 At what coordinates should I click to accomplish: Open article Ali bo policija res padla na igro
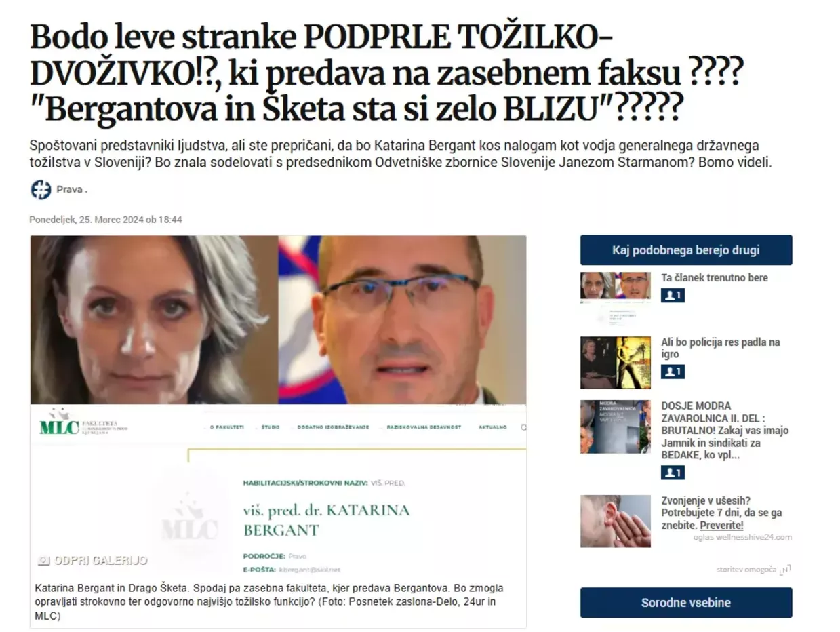click(721, 348)
